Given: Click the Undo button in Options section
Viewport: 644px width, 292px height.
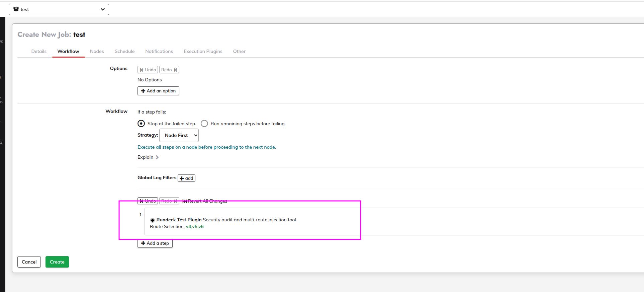Looking at the screenshot, I should 148,70.
